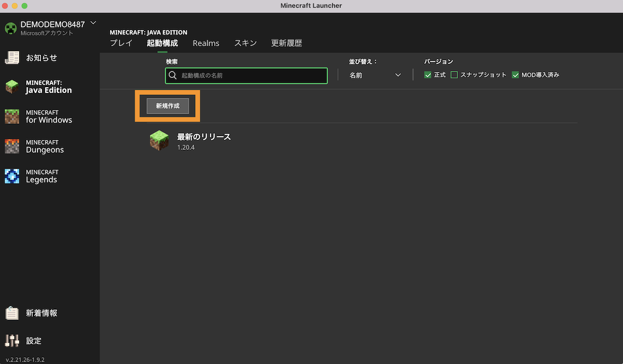Click the お知らせ sidebar label
This screenshot has height=364, width=623.
(42, 58)
